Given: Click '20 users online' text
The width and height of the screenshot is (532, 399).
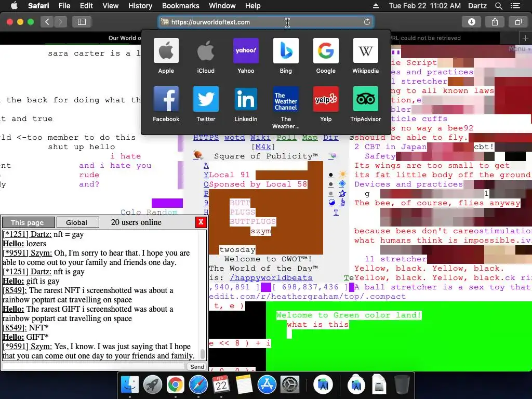Looking at the screenshot, I should (136, 222).
